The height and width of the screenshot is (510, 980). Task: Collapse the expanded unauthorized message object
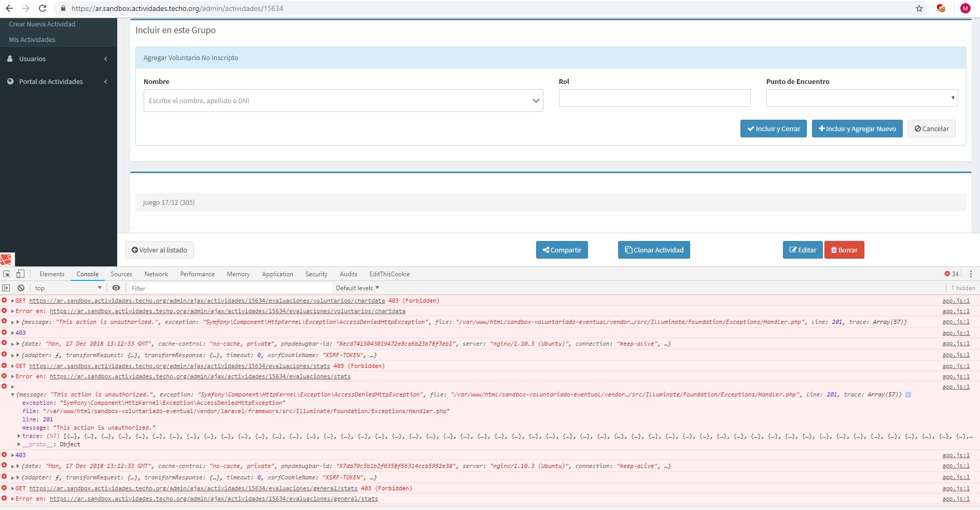pyautogui.click(x=12, y=394)
